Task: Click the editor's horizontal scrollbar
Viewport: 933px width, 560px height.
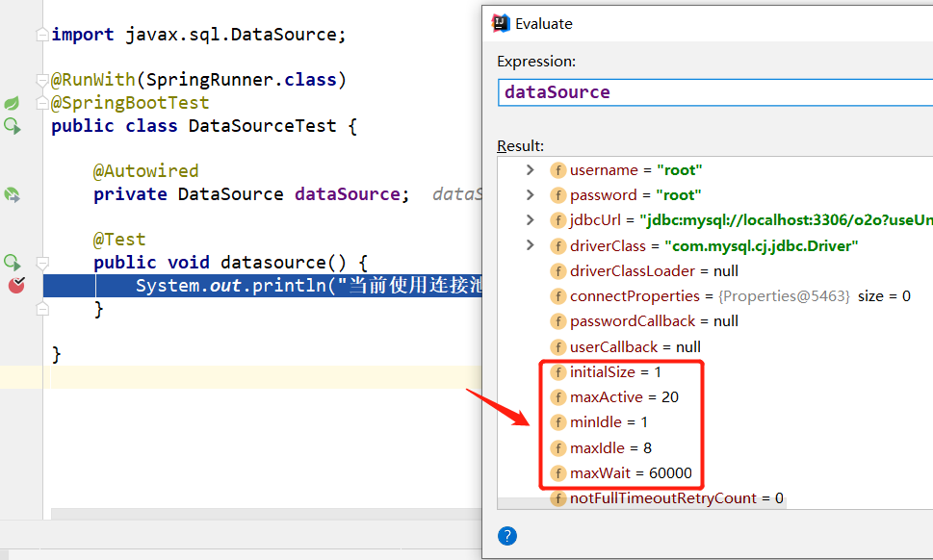Action: (266, 514)
